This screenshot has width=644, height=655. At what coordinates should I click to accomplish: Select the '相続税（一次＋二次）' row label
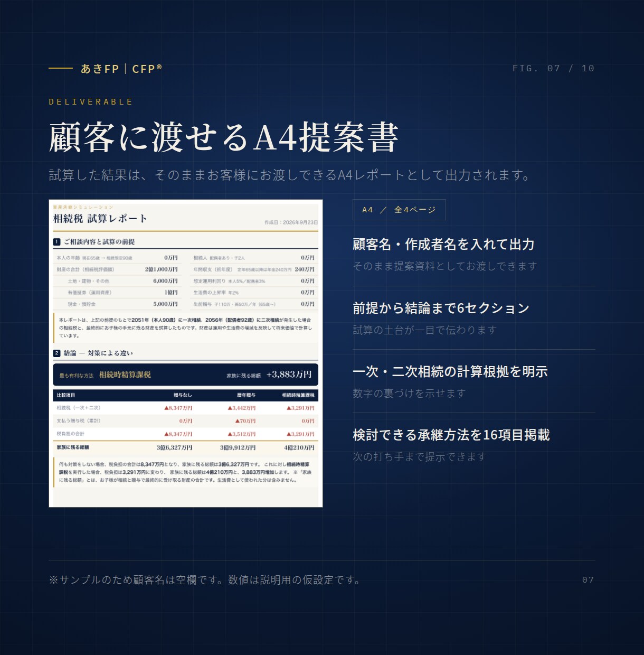click(79, 408)
